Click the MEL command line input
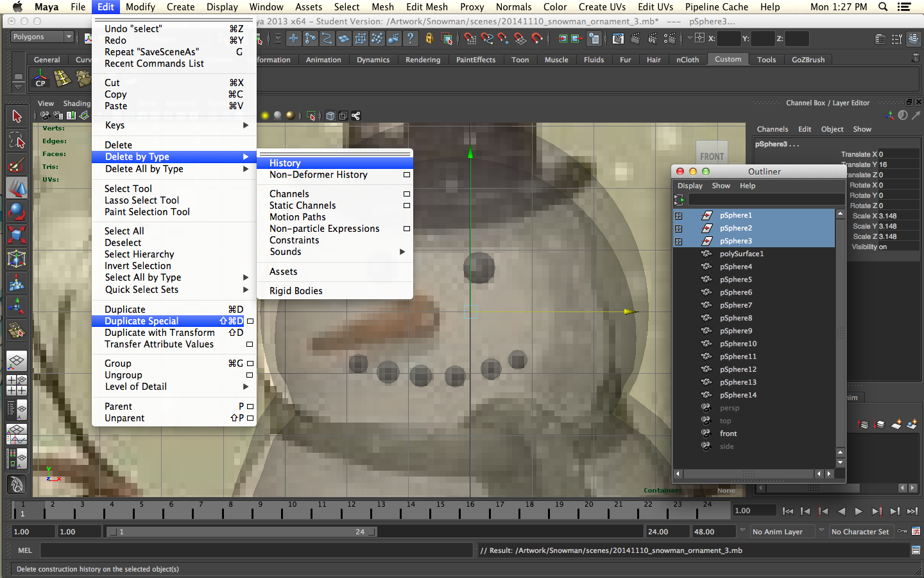Image resolution: width=924 pixels, height=578 pixels. 257,550
